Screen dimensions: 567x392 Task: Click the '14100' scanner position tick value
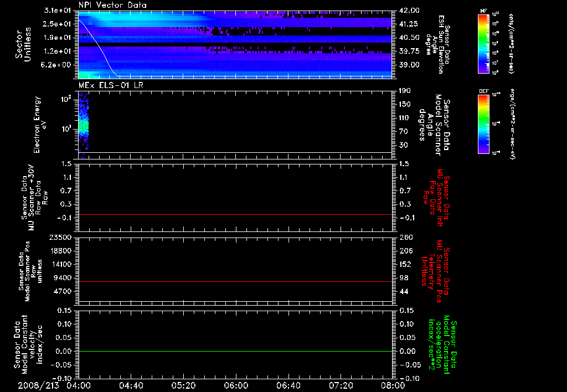click(x=60, y=264)
